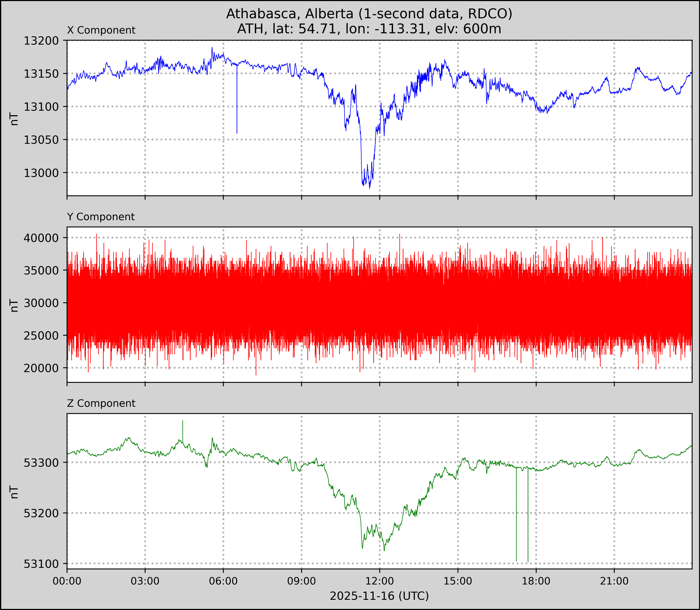This screenshot has height=610, width=700.
Task: Click the station coordinates subtitle line
Action: tap(369, 29)
